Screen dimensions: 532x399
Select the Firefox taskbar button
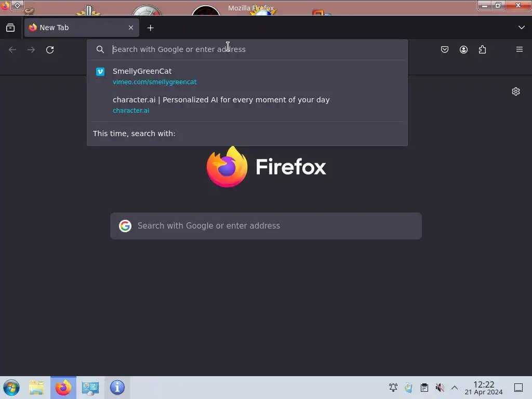[63, 388]
